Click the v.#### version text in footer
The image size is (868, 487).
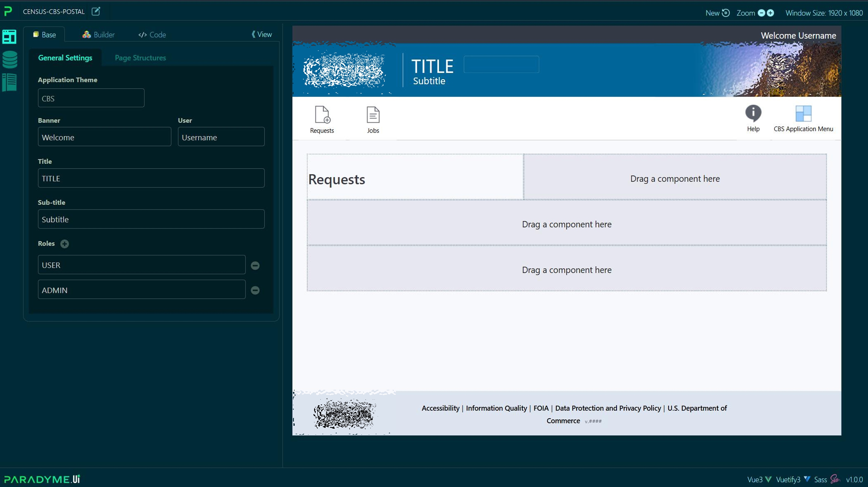point(593,421)
